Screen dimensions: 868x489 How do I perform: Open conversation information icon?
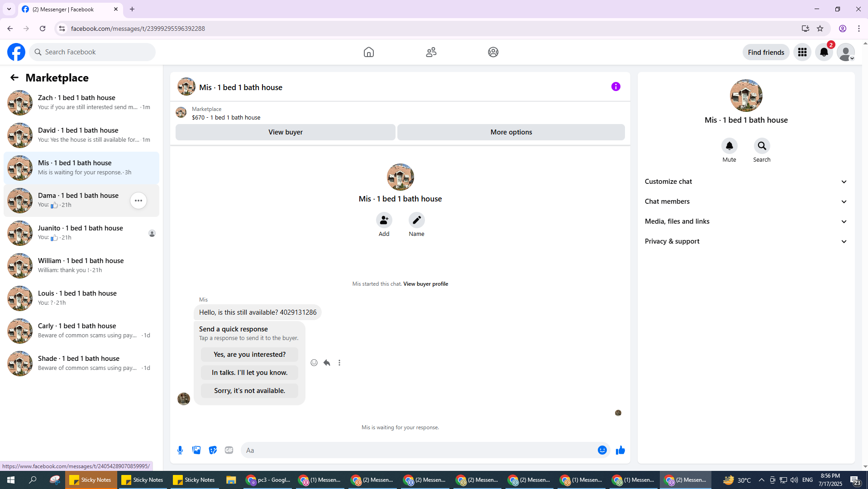click(x=616, y=86)
